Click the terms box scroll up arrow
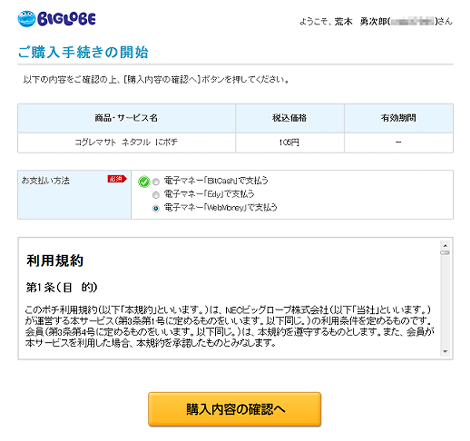The height and width of the screenshot is (441, 470). [x=445, y=246]
